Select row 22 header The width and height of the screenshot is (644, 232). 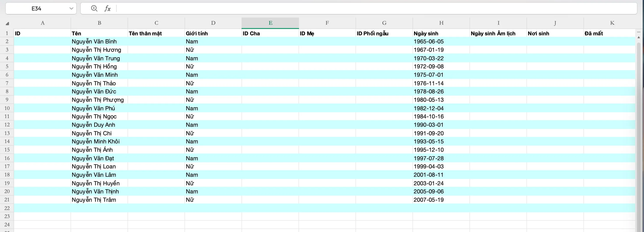(x=7, y=208)
